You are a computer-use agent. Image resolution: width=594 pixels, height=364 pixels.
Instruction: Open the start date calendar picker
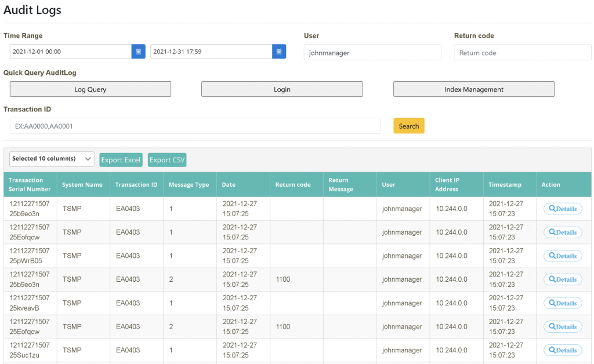coord(138,52)
